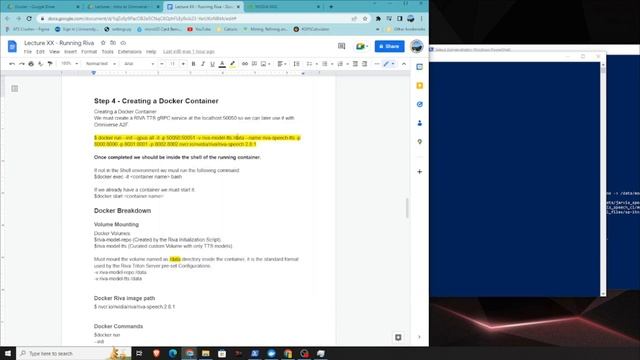Get add-ons with the plus icon
Image resolution: width=640 pixels, height=360 pixels.
pos(420,172)
